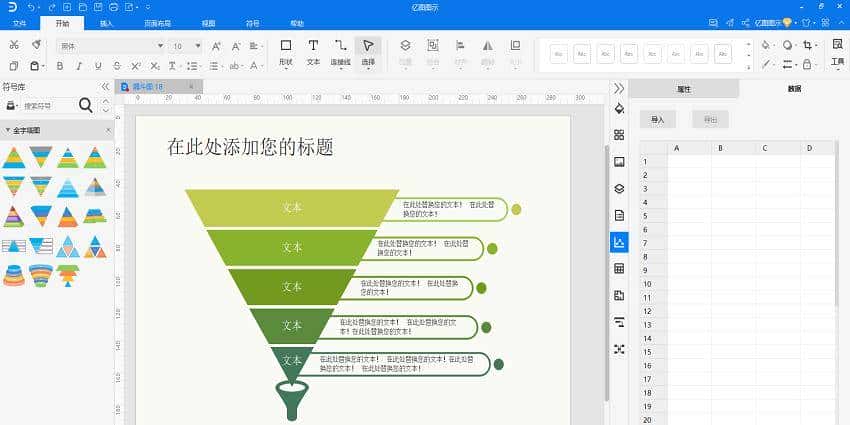Toggle Subscript formatting
850x425 pixels.
tap(155, 66)
